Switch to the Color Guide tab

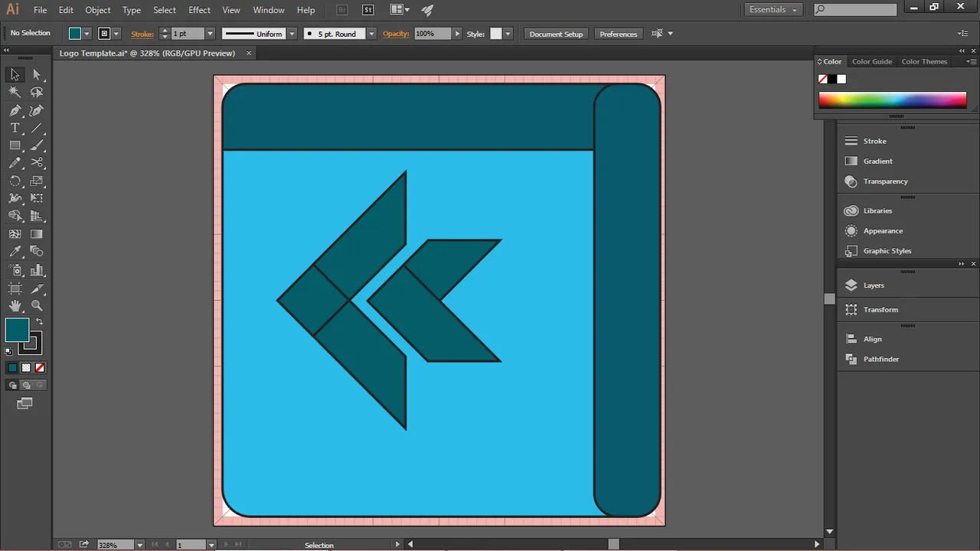(x=872, y=61)
